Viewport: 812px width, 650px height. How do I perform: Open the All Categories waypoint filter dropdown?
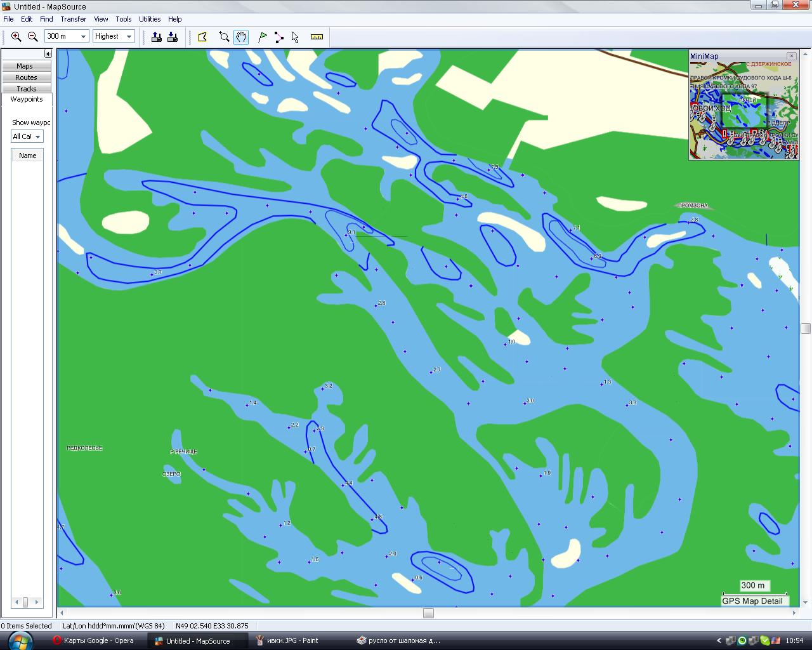tap(37, 136)
